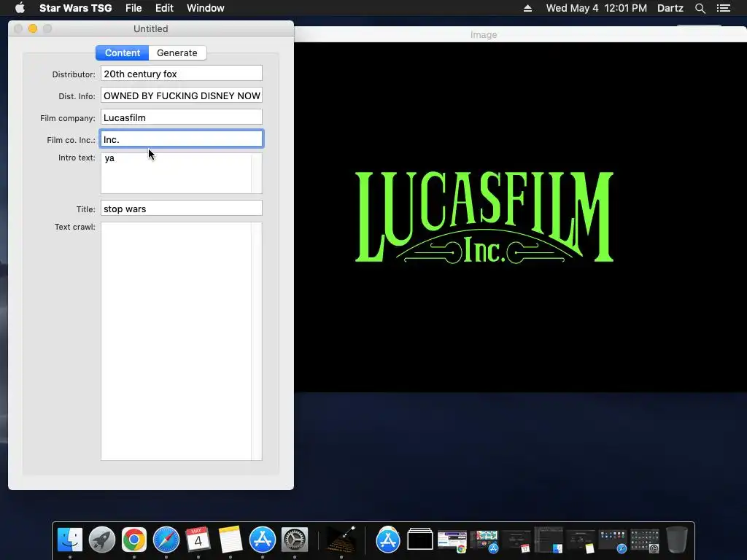747x560 pixels.
Task: Open Launchpad from the Dock
Action: [x=102, y=540]
